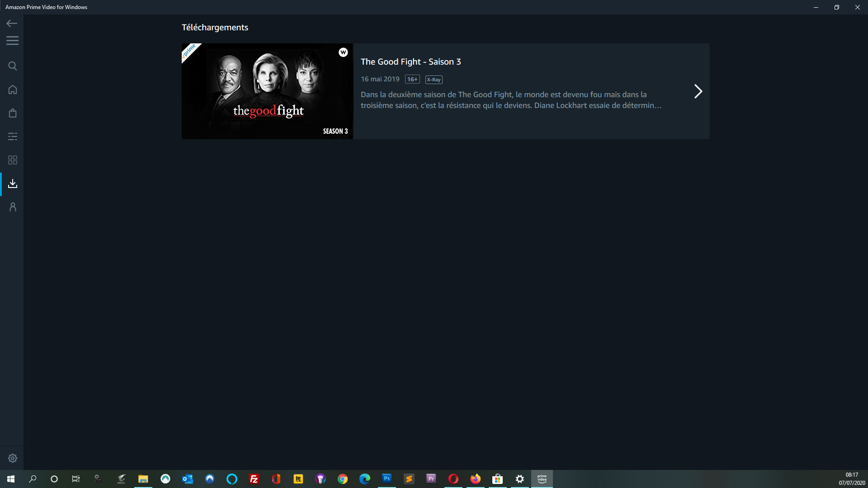Click the X-Ray badge
This screenshot has height=488, width=868.
434,80
